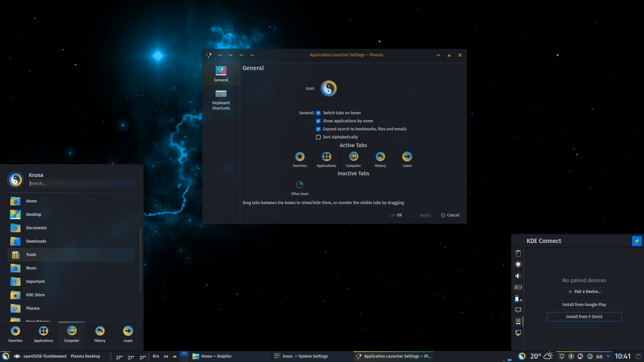Click Kruna user avatar in launcher
644x362 pixels.
(x=15, y=180)
